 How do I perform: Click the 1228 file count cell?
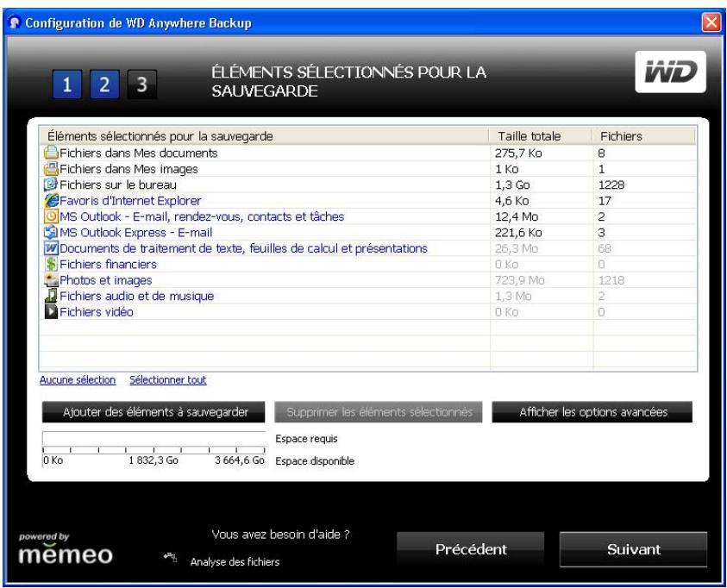click(611, 185)
